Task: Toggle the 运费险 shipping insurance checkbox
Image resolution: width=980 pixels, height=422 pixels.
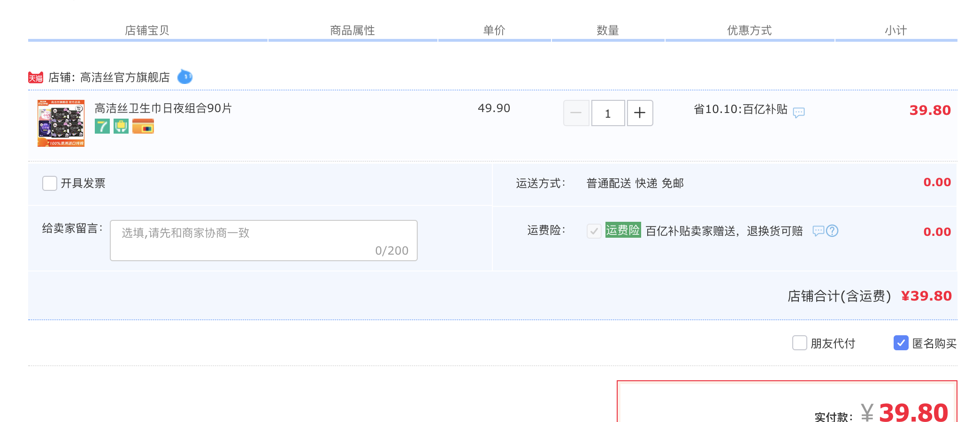Action: pos(594,231)
